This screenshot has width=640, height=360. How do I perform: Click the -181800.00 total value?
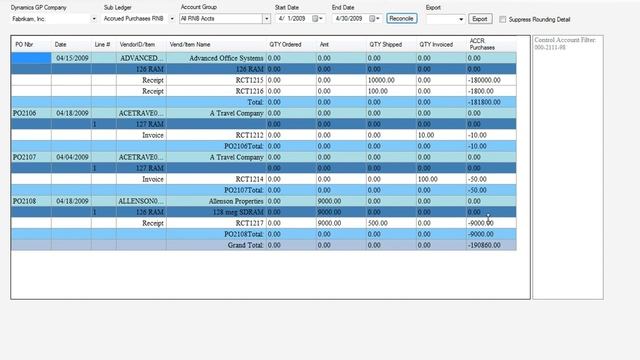(x=491, y=102)
